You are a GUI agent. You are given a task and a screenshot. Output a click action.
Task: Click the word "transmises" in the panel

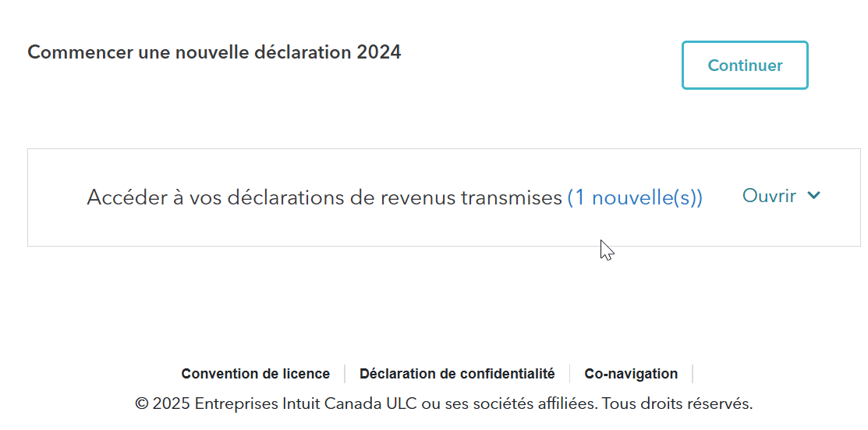(x=512, y=198)
